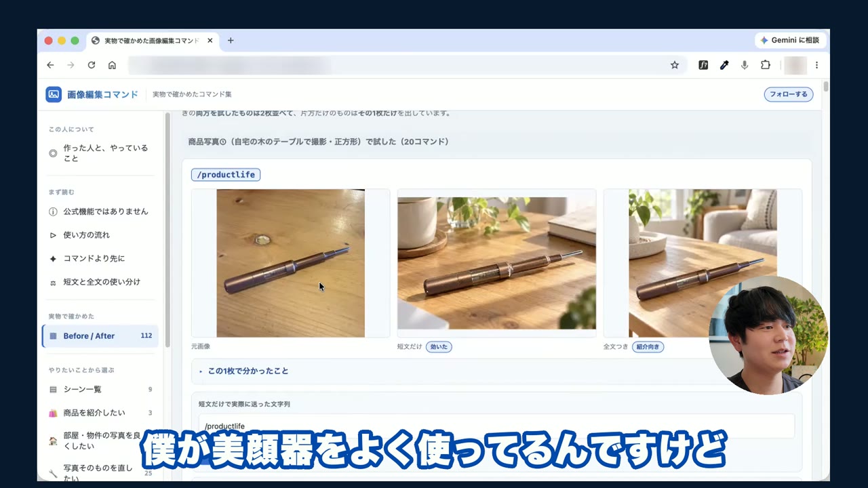
Task: Click the 商品写真① section heading
Action: [x=319, y=142]
